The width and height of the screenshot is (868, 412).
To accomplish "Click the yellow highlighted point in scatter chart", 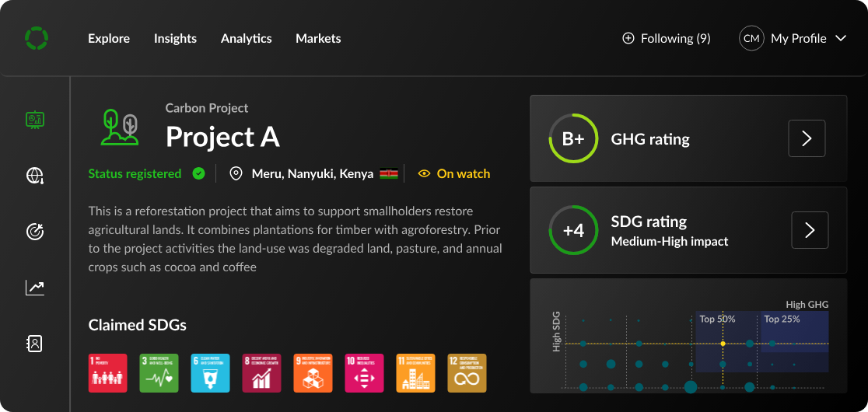I will [723, 344].
